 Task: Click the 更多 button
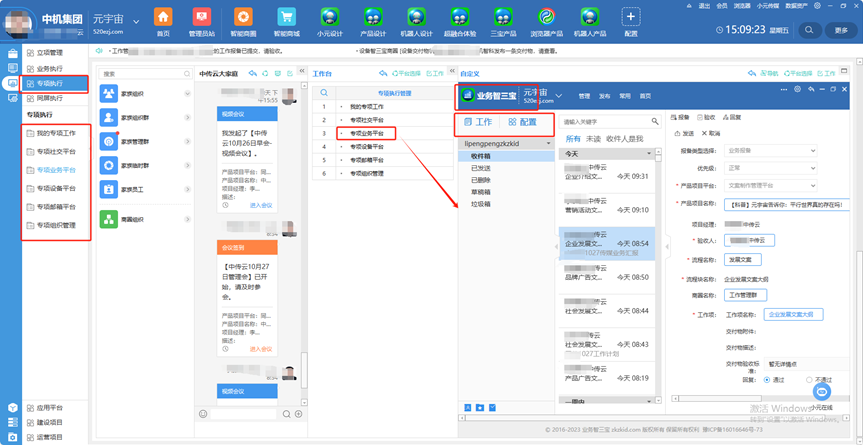[840, 30]
